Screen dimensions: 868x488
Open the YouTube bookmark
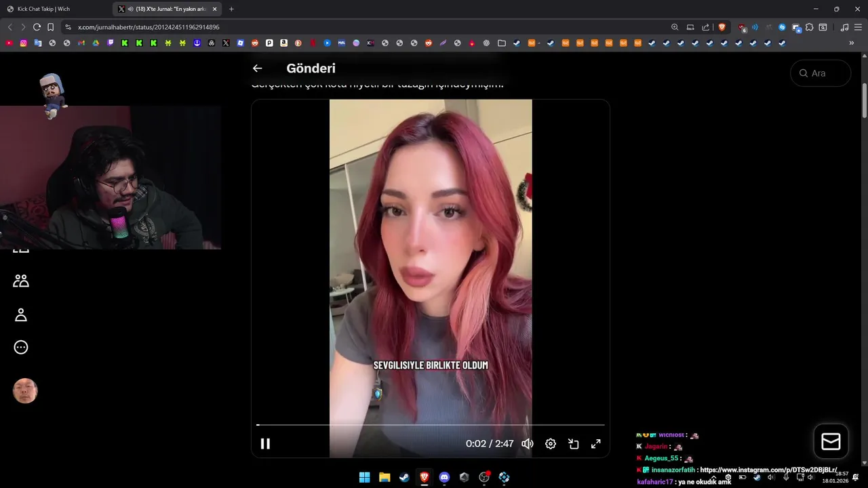9,43
